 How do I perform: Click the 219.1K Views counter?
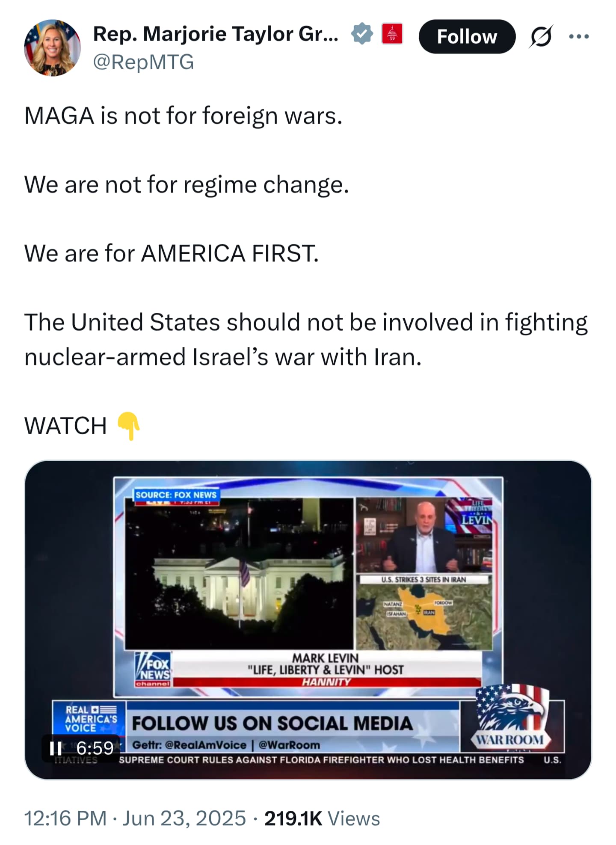click(322, 818)
